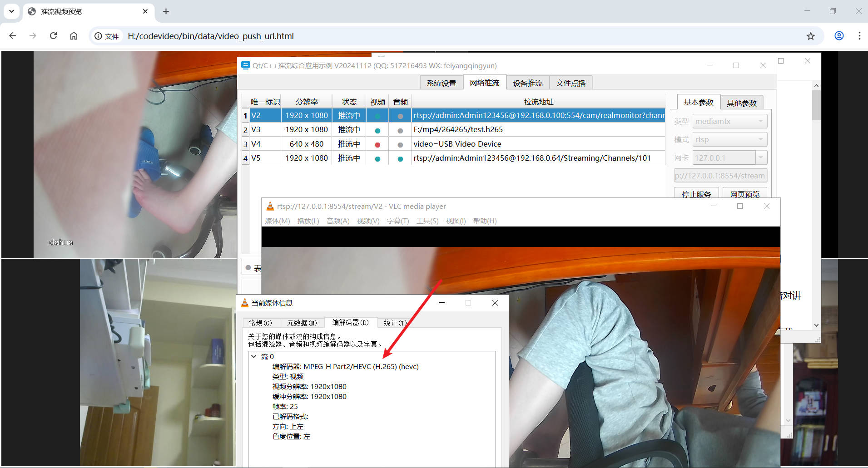Open browser home page icon

tap(74, 36)
